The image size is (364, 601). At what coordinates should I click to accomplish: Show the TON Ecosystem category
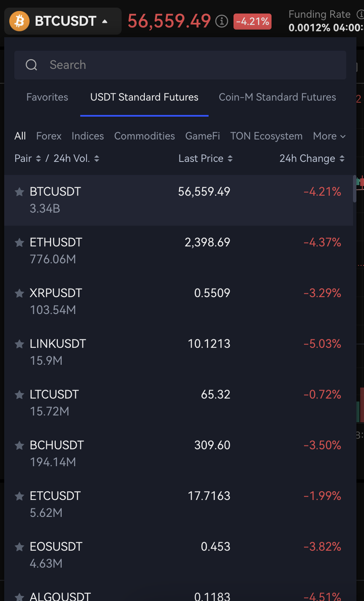[x=266, y=136]
